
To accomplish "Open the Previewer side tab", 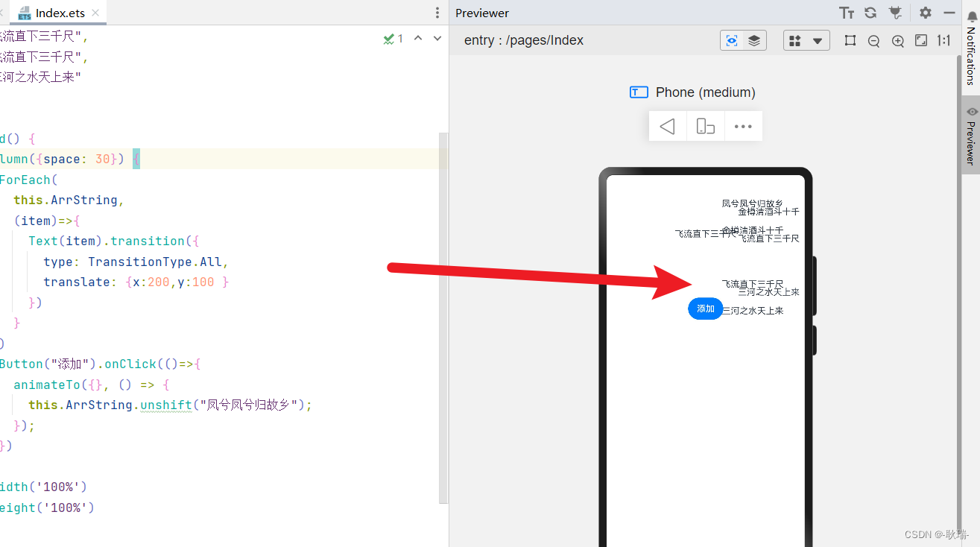I will tap(971, 135).
